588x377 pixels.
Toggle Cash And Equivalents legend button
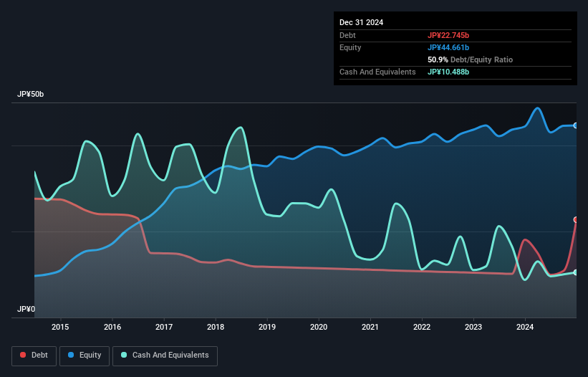pos(165,355)
